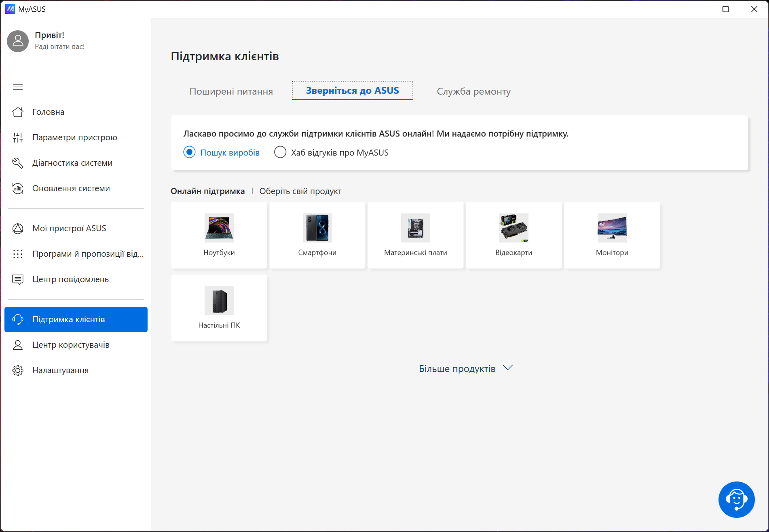Click the MyASUS app logo

tap(10, 9)
